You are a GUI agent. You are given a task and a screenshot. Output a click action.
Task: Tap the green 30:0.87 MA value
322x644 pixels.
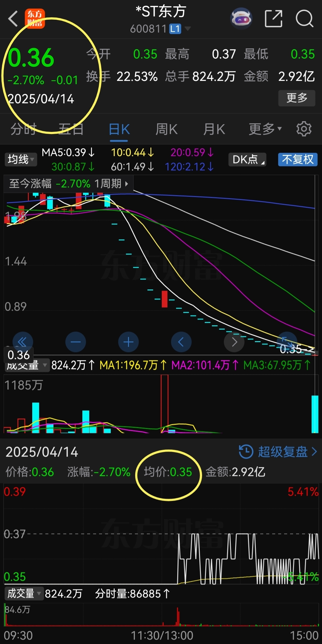point(73,167)
